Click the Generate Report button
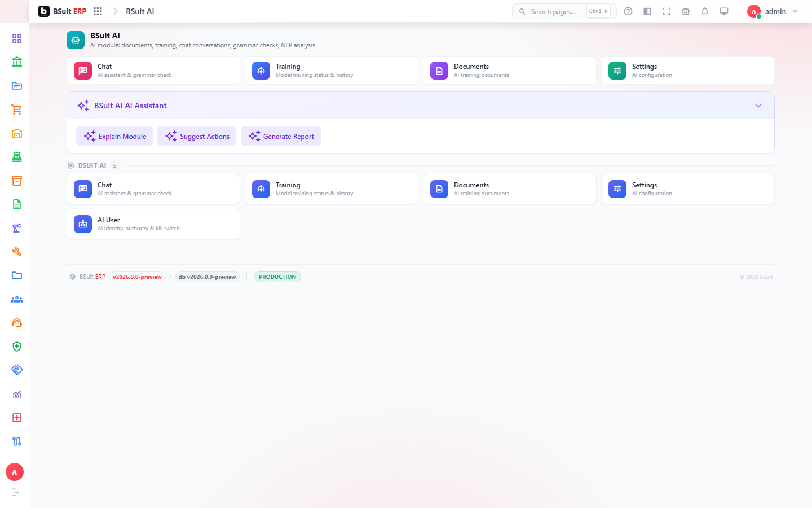812x508 pixels. [281, 136]
